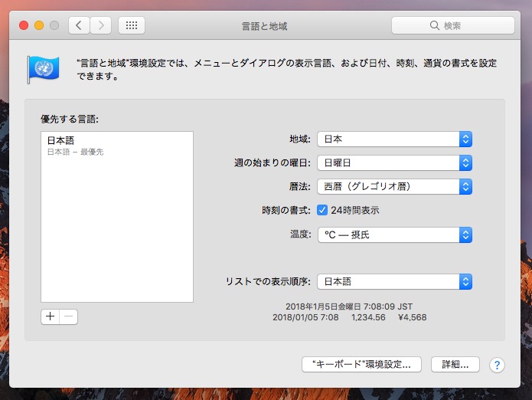Add a language with plus button
Viewport: 532px width, 400px height.
pos(51,316)
